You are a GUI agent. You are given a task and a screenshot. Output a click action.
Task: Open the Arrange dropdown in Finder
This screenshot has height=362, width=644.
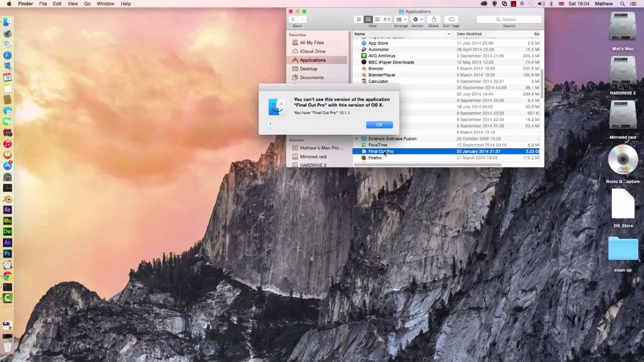[x=401, y=20]
